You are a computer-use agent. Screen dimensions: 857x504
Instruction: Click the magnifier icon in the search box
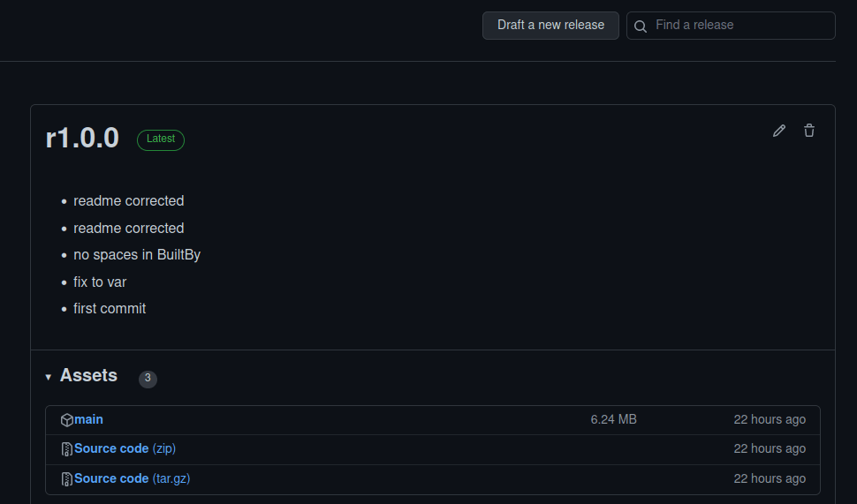click(641, 26)
